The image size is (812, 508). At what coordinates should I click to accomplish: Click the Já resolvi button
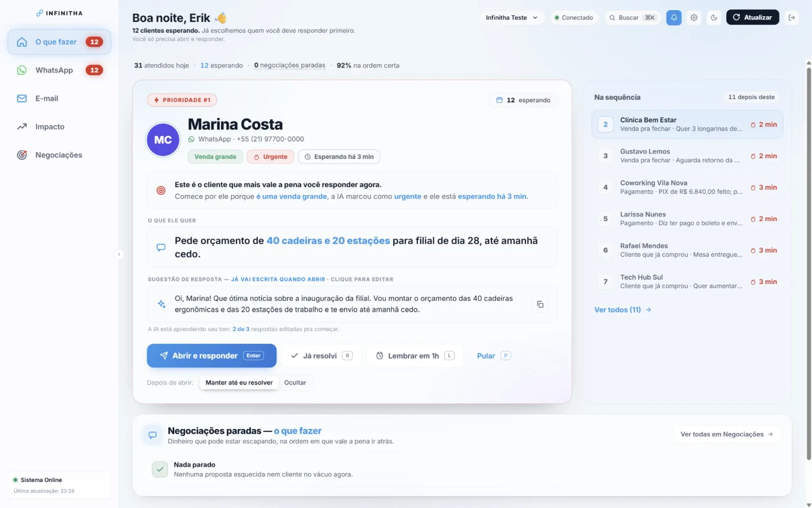(321, 356)
